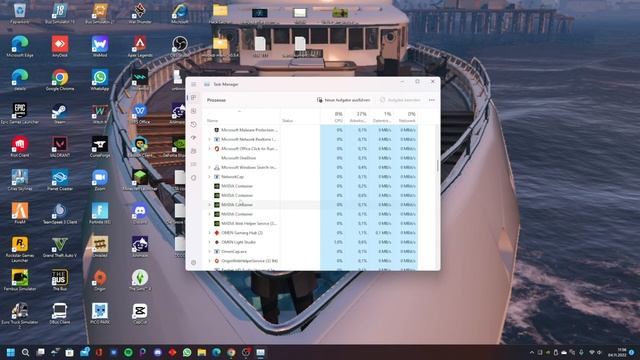Select CapCut desktop shortcut
Screen dimensions: 640x360
tap(140, 314)
